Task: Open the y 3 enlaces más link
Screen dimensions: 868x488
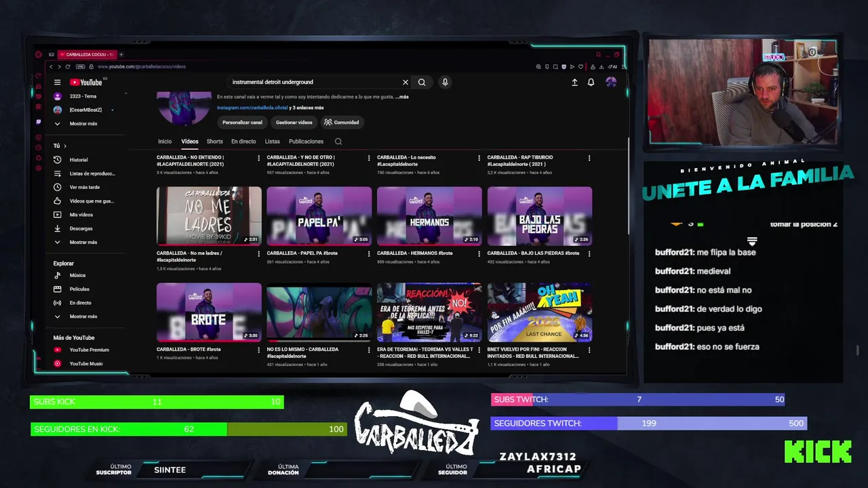Action: click(x=307, y=108)
